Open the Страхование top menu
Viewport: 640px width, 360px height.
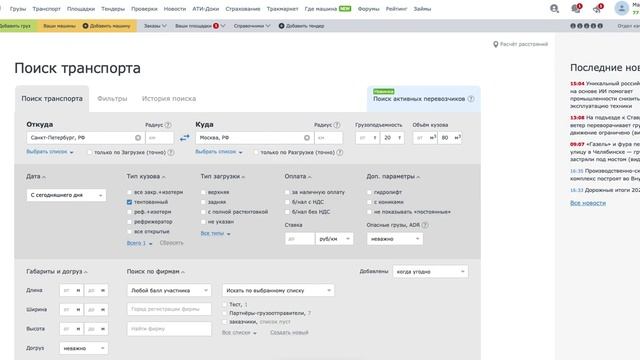pos(242,9)
